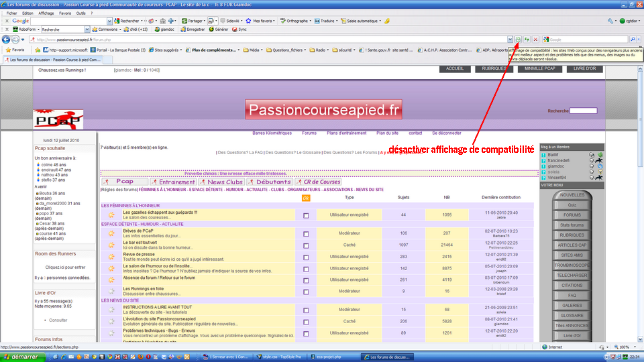Expand the sécurité favorites folder
The image size is (644, 362).
click(344, 50)
